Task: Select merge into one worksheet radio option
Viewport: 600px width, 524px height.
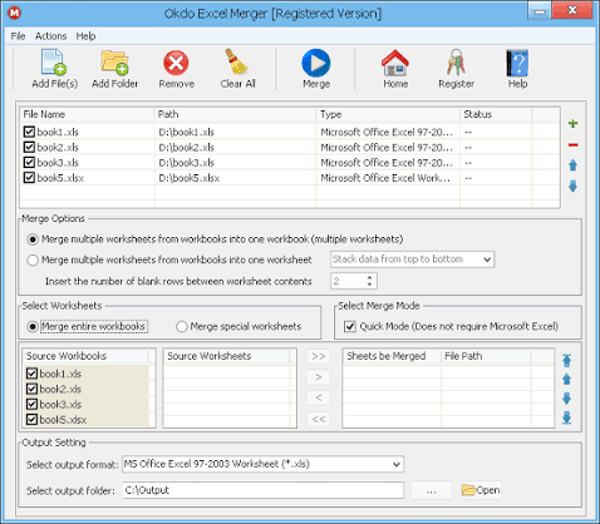Action: (33, 260)
